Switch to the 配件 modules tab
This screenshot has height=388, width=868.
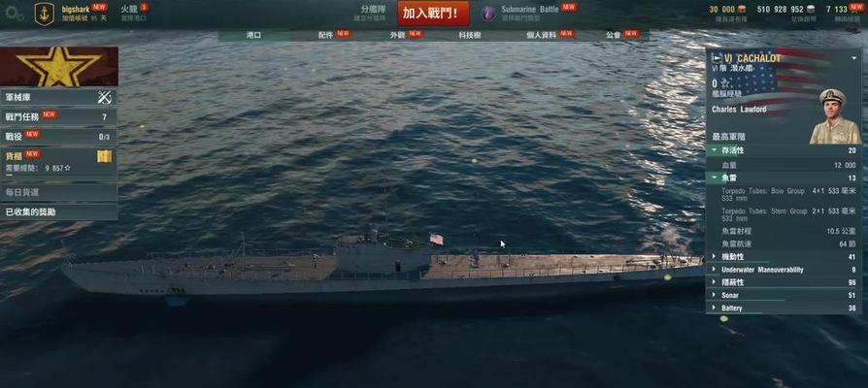point(325,35)
